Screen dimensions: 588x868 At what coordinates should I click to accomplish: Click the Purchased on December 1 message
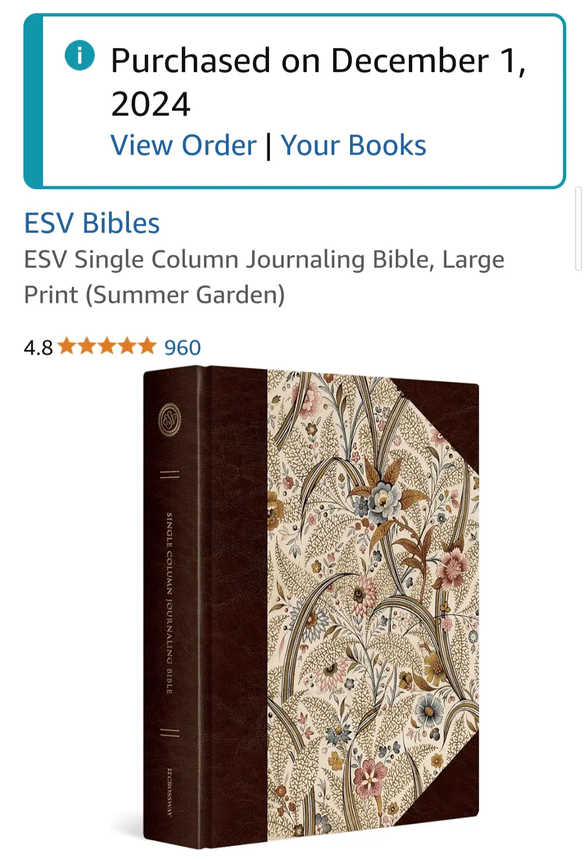[x=318, y=82]
